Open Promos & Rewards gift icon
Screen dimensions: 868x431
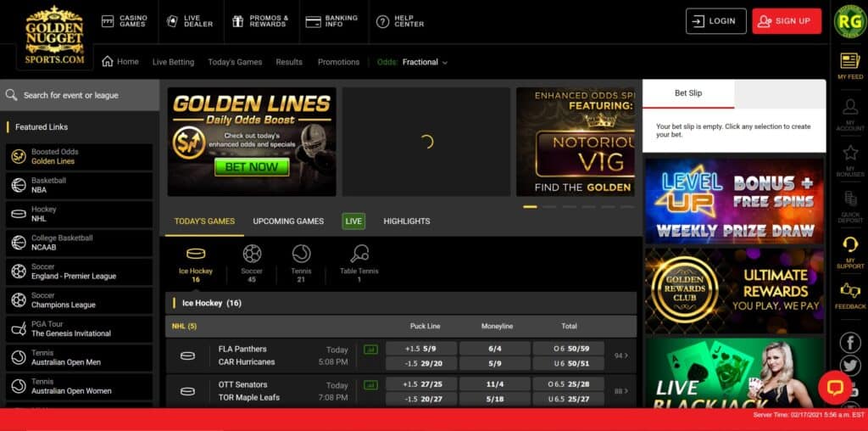tap(238, 21)
